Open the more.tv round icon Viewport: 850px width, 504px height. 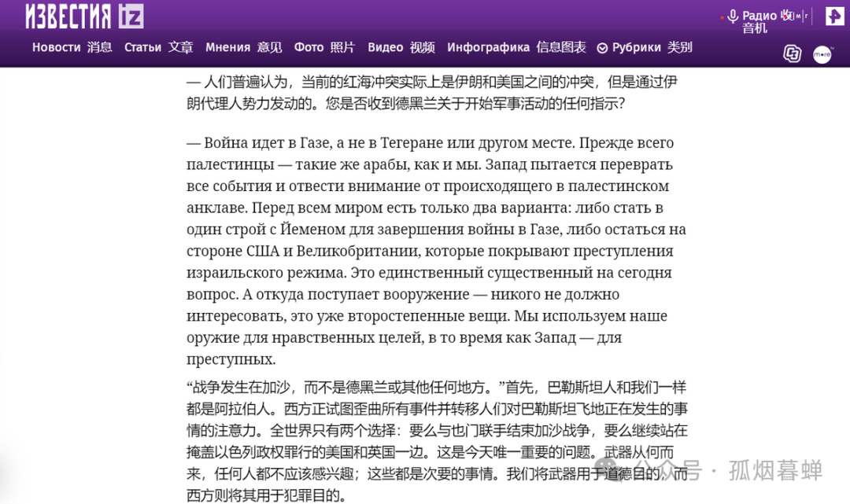[822, 54]
